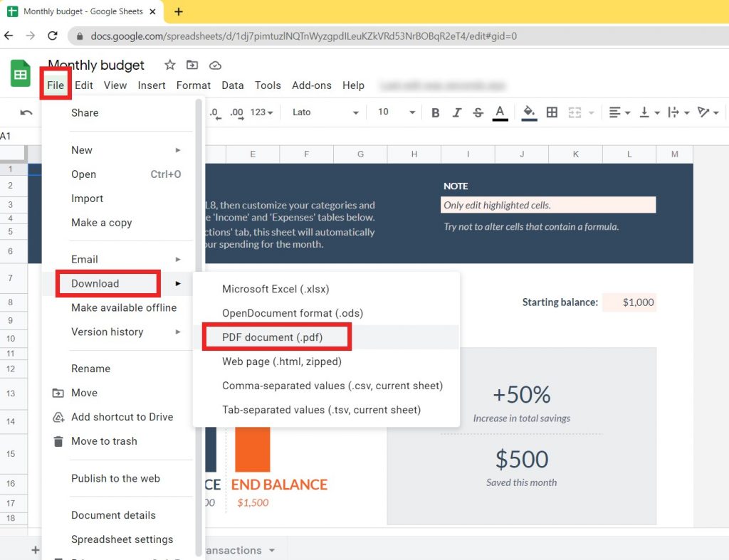
Task: Click the merge cells icon
Action: [575, 112]
